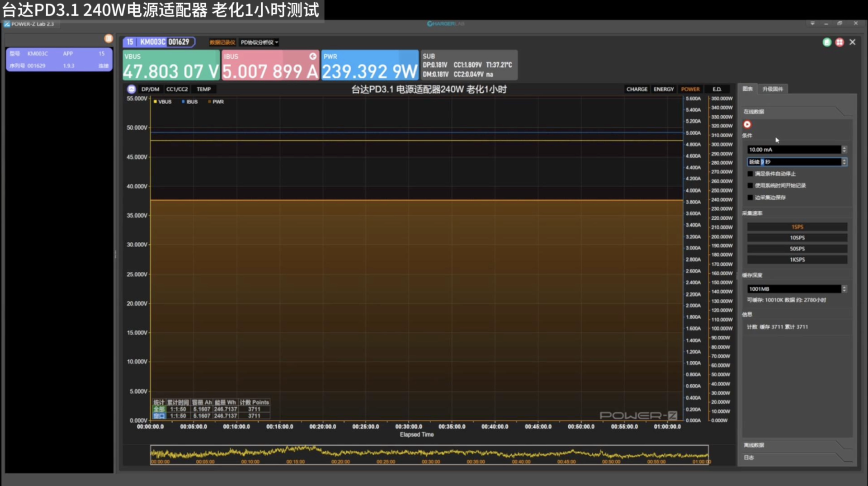Open the PD协议分析仪 dropdown
This screenshot has height=486, width=868.
pyautogui.click(x=259, y=42)
